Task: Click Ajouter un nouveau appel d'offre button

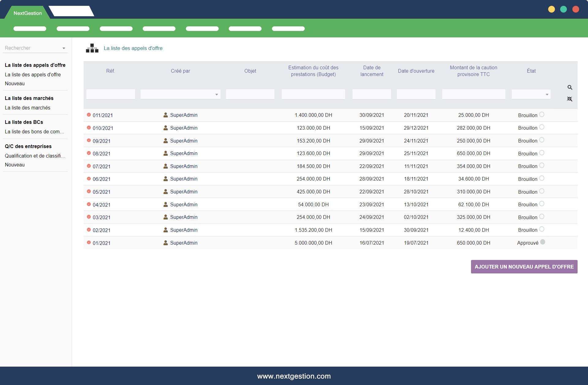Action: point(524,267)
